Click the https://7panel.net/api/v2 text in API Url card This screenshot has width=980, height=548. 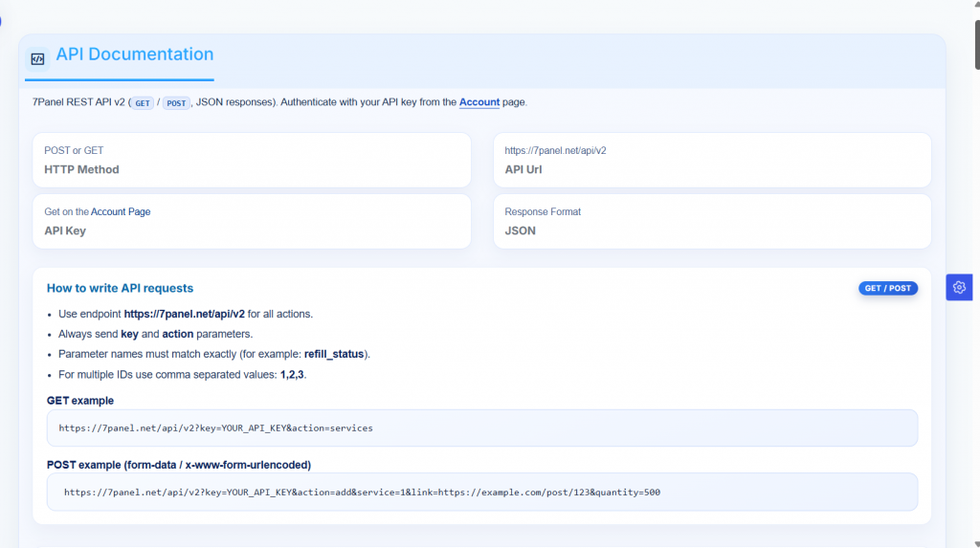(x=555, y=150)
